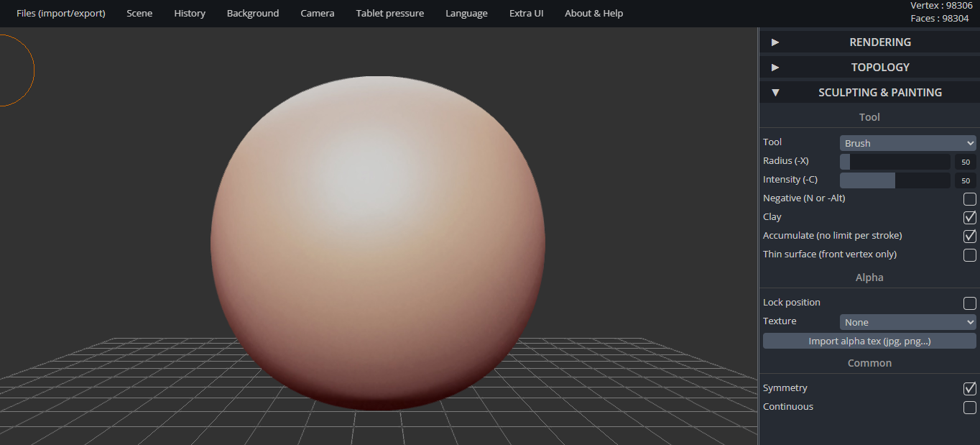Enable Negative sculpting mode

(x=969, y=199)
